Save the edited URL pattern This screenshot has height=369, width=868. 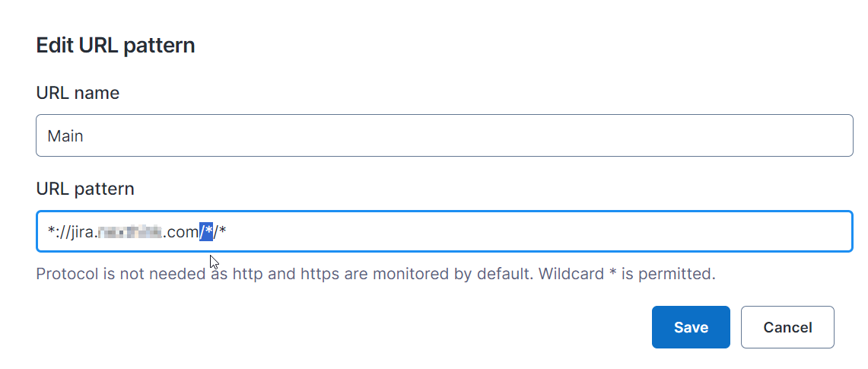691,327
